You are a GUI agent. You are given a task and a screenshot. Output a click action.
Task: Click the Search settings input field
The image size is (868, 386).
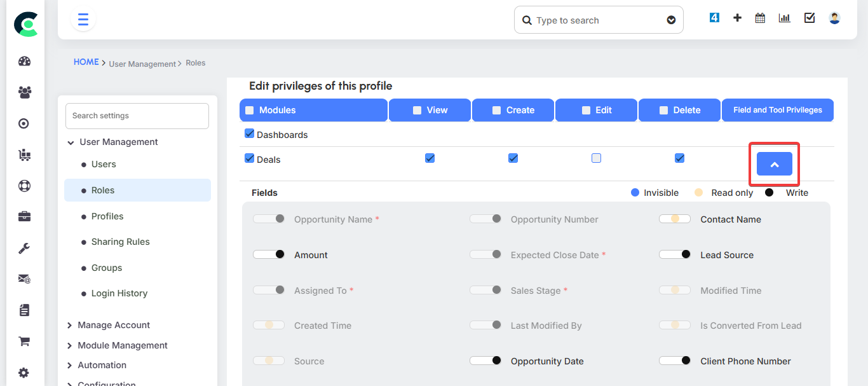pos(137,116)
